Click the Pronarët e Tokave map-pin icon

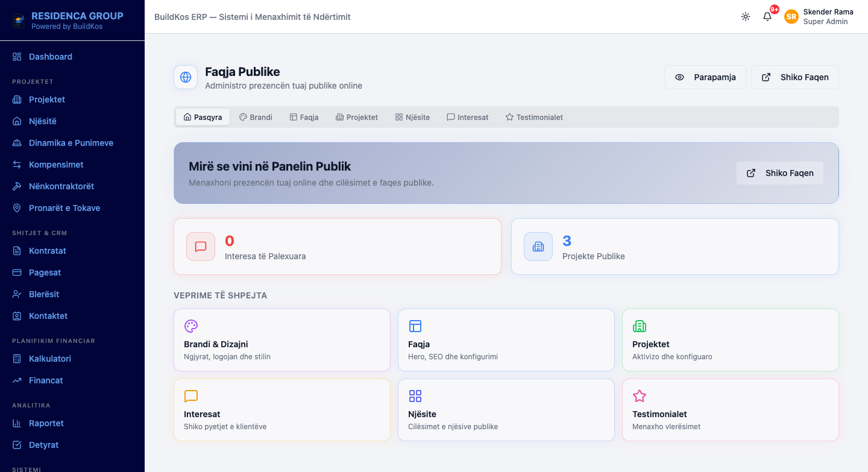tap(17, 208)
